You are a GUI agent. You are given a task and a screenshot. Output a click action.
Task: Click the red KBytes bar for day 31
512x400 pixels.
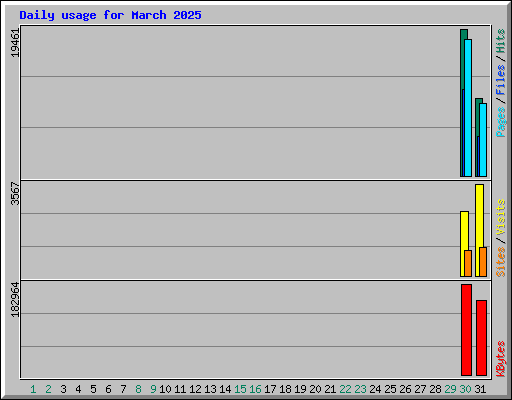481,338
